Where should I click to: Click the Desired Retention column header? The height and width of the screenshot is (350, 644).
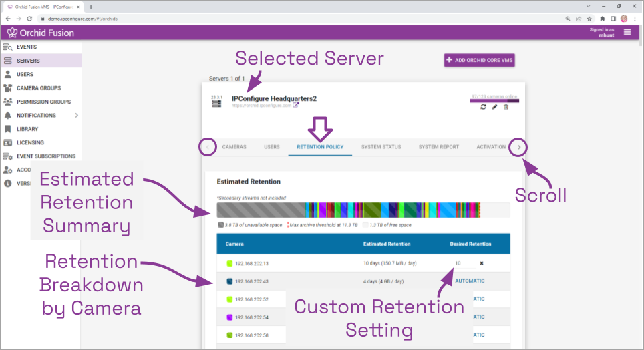pyautogui.click(x=470, y=244)
